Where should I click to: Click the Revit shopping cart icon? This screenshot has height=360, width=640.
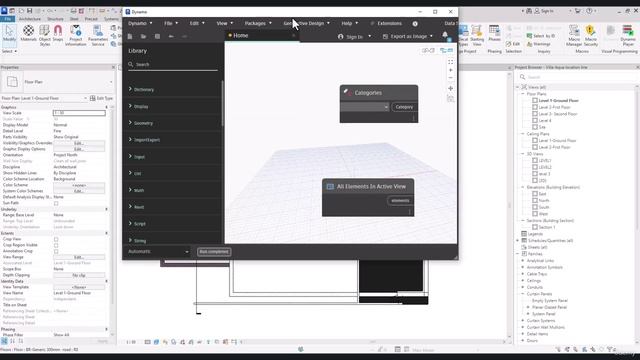pyautogui.click(x=577, y=11)
